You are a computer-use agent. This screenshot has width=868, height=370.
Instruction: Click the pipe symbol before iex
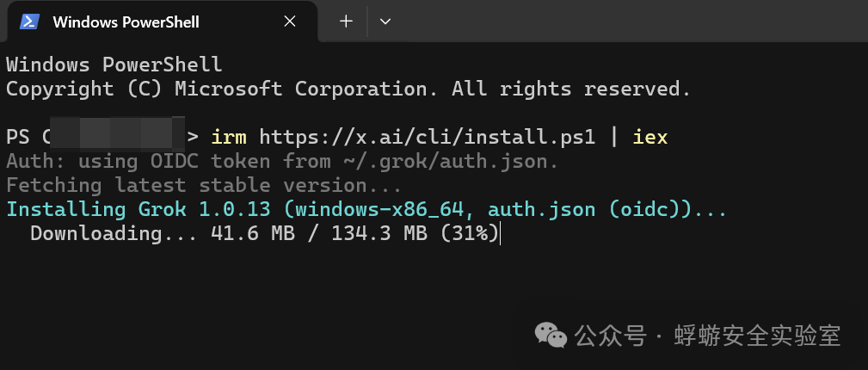pos(614,137)
